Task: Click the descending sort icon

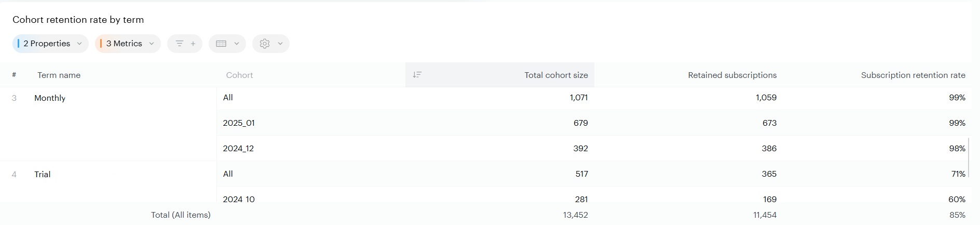Action: point(417,75)
